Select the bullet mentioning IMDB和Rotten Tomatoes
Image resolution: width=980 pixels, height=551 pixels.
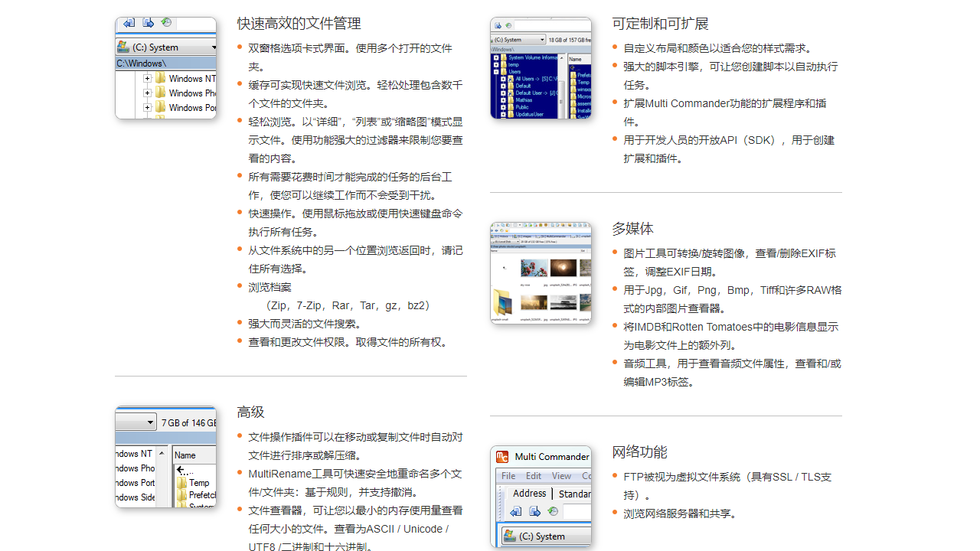730,336
